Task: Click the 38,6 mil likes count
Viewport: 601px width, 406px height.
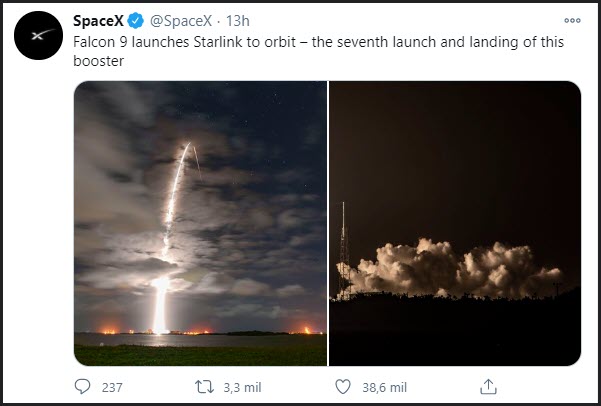Action: pyautogui.click(x=385, y=386)
